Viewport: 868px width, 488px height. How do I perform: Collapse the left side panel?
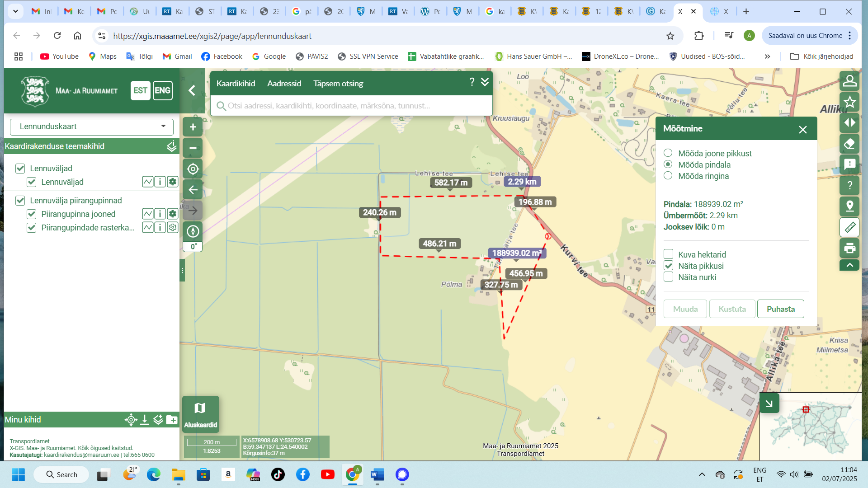coord(192,90)
